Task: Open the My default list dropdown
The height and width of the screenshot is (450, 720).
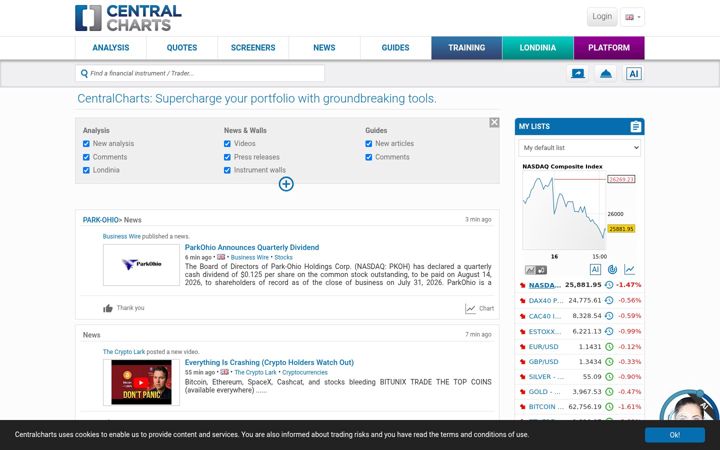Action: click(579, 148)
